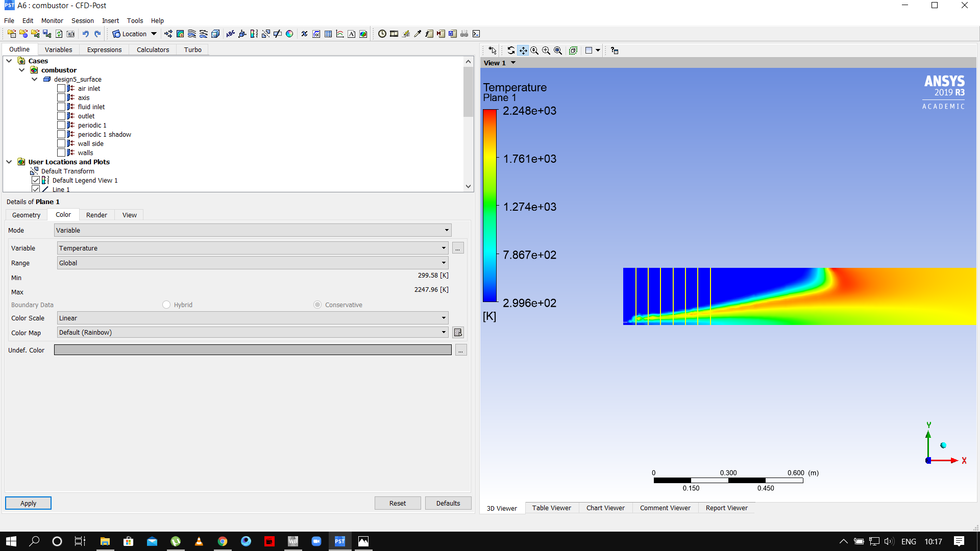Open the Location insertion menu
Viewport: 980px width, 551px height.
pyautogui.click(x=134, y=34)
